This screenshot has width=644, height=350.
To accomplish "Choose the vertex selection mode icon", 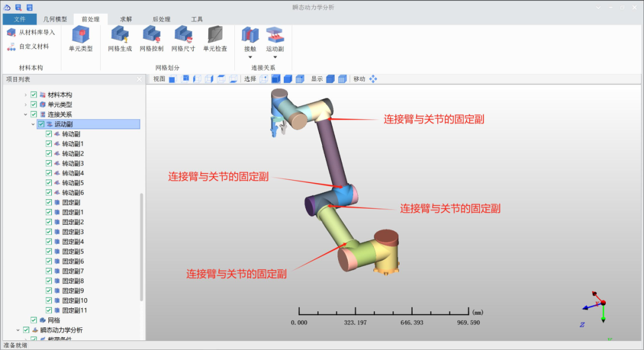I will (x=264, y=79).
